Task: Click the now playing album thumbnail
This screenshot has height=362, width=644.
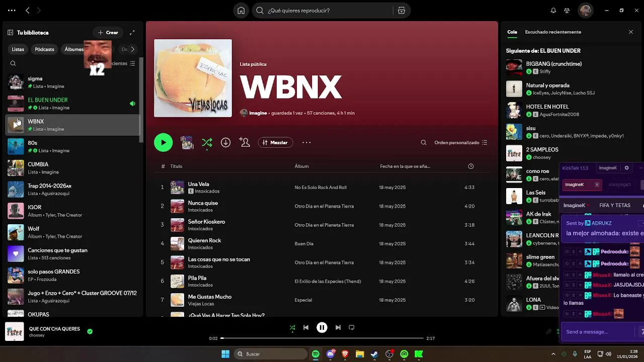Action: pyautogui.click(x=15, y=332)
